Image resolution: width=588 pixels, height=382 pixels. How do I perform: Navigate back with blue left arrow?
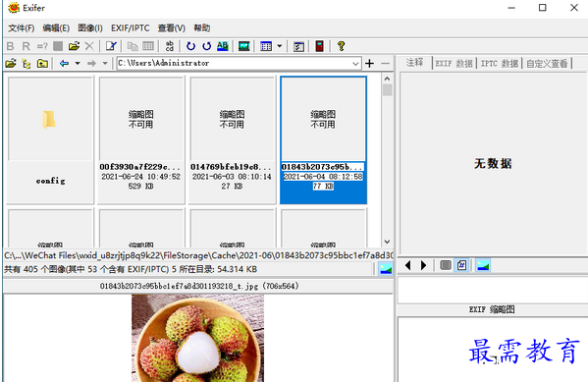pyautogui.click(x=64, y=63)
